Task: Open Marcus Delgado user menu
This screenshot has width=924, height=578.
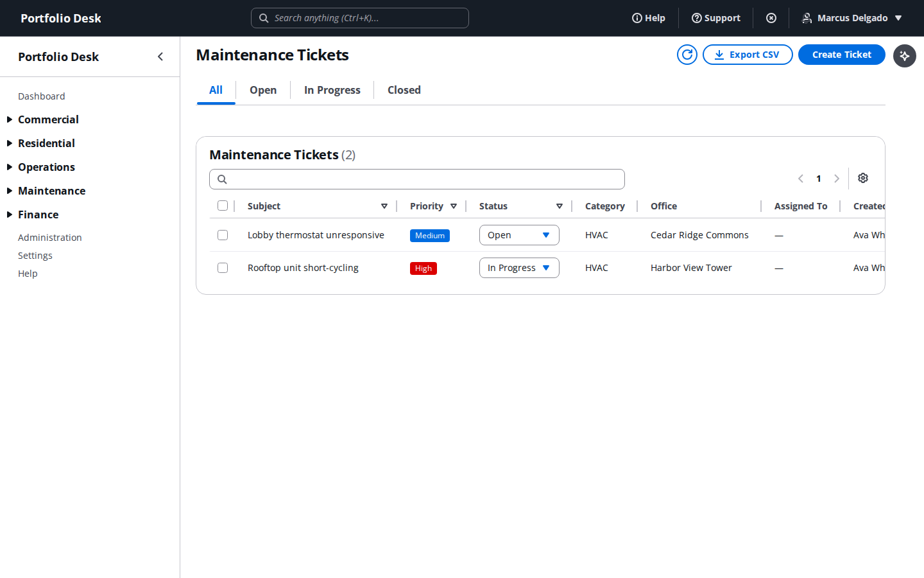Action: point(852,18)
